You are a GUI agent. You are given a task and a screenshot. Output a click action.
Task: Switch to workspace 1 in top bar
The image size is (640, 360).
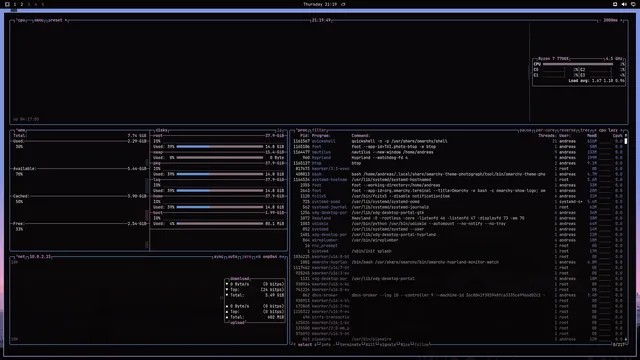(15, 4)
